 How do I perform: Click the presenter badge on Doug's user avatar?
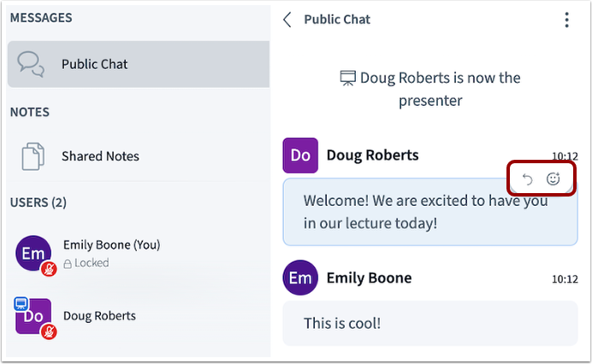coord(21,303)
